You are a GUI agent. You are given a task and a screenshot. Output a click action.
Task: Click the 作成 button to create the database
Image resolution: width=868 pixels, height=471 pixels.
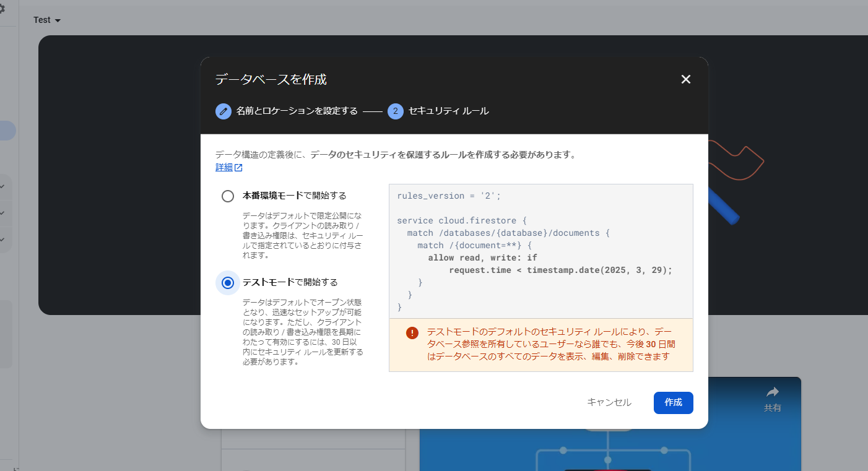click(673, 402)
